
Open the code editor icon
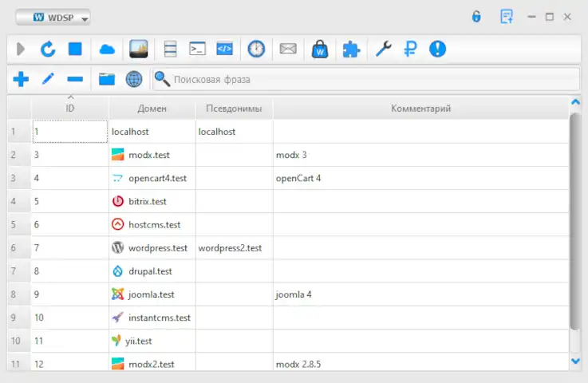[x=225, y=49]
